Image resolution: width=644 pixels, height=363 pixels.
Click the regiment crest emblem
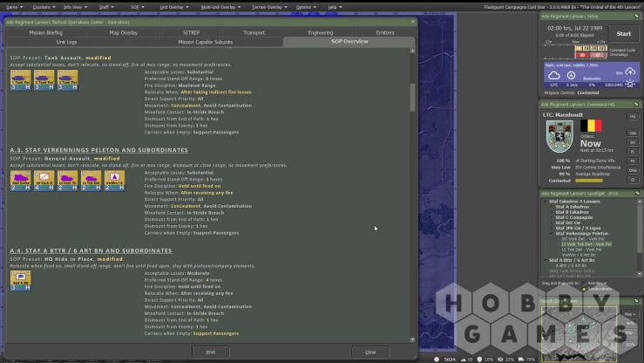pos(559,136)
